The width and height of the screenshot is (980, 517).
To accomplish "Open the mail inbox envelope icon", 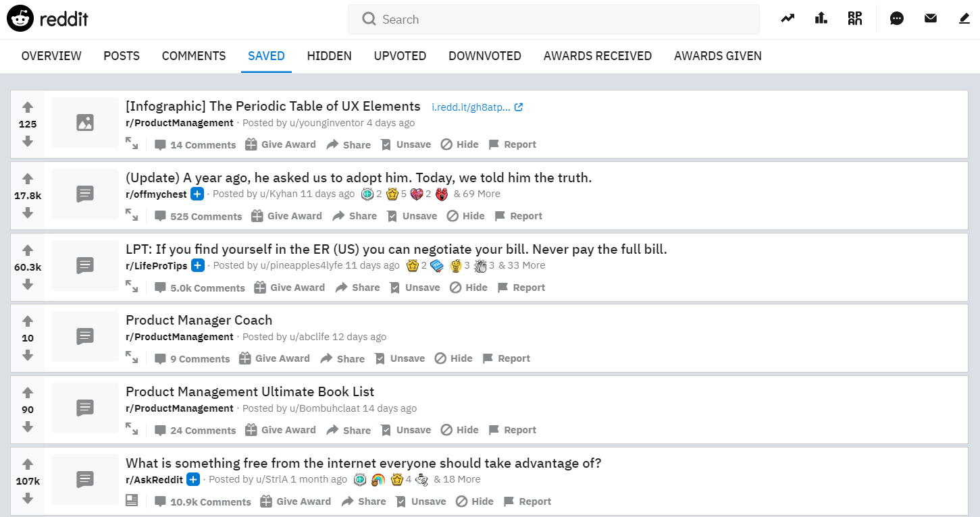I will (931, 19).
